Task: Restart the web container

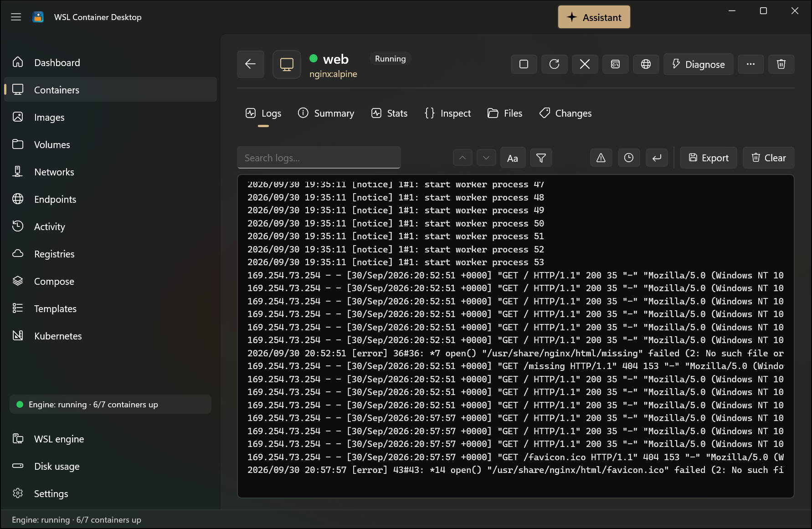Action: coord(554,64)
